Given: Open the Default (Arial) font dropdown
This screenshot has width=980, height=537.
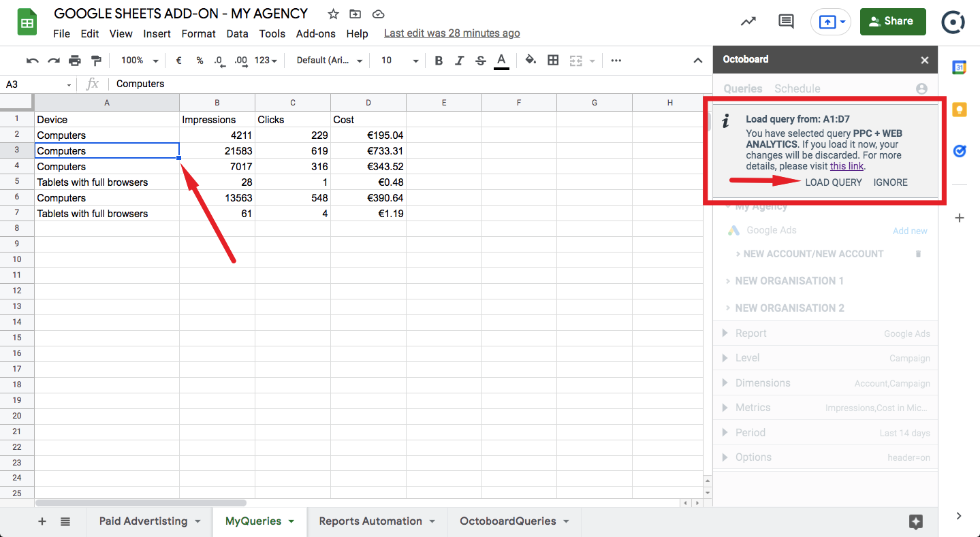Looking at the screenshot, I should coord(330,61).
